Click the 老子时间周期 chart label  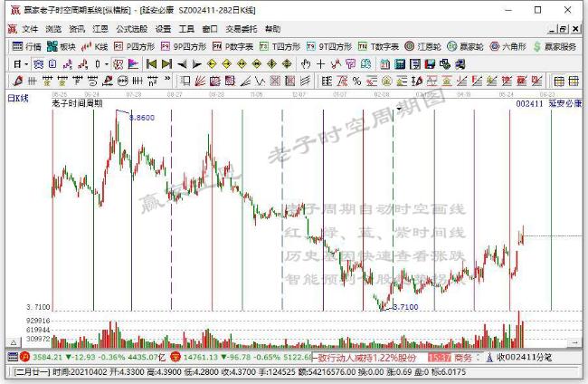coord(77,103)
